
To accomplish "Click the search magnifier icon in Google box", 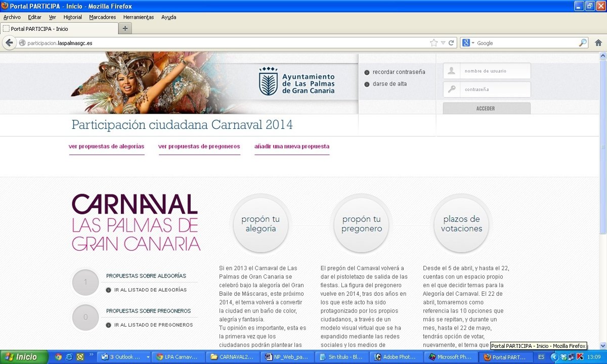I will [583, 43].
